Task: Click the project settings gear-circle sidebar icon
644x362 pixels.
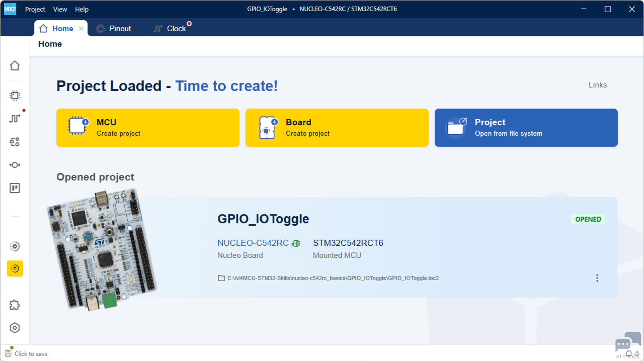Action: [15, 246]
